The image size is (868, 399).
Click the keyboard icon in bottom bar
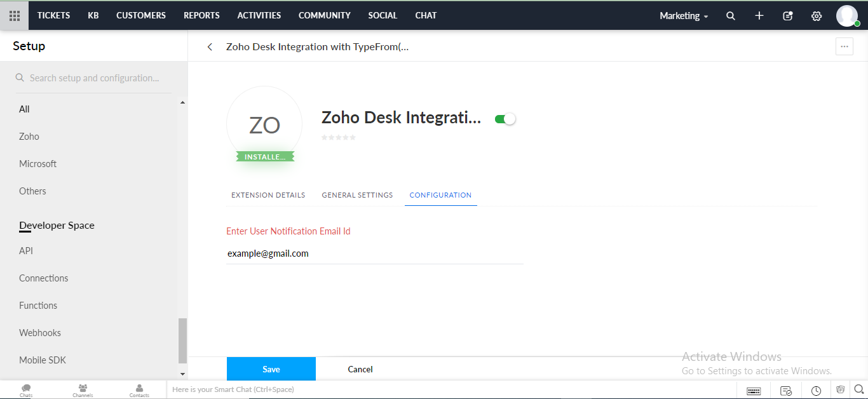(754, 391)
